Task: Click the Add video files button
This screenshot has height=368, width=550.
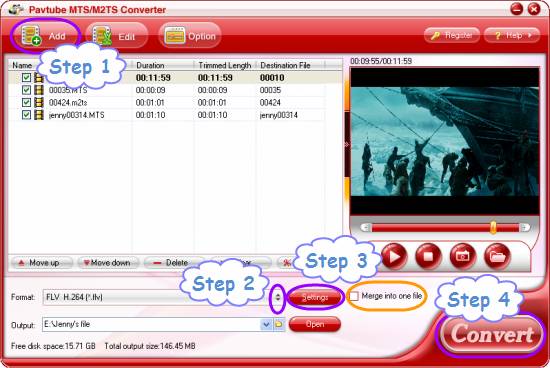Action: pyautogui.click(x=45, y=36)
